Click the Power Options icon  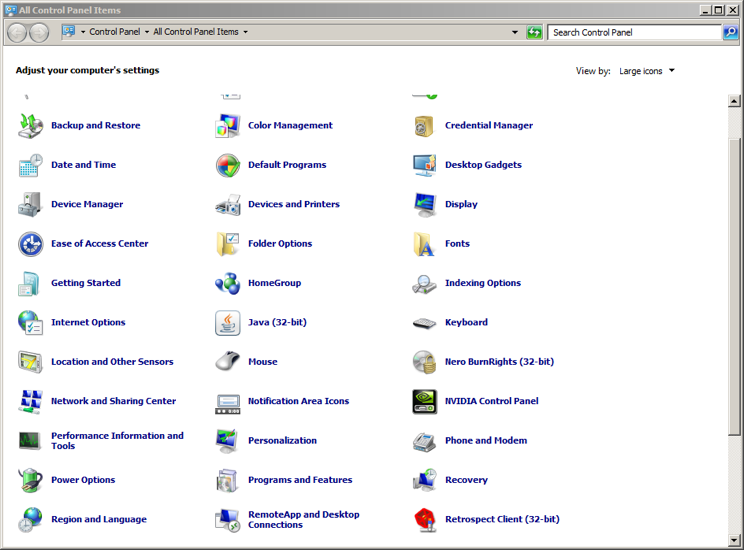point(31,481)
